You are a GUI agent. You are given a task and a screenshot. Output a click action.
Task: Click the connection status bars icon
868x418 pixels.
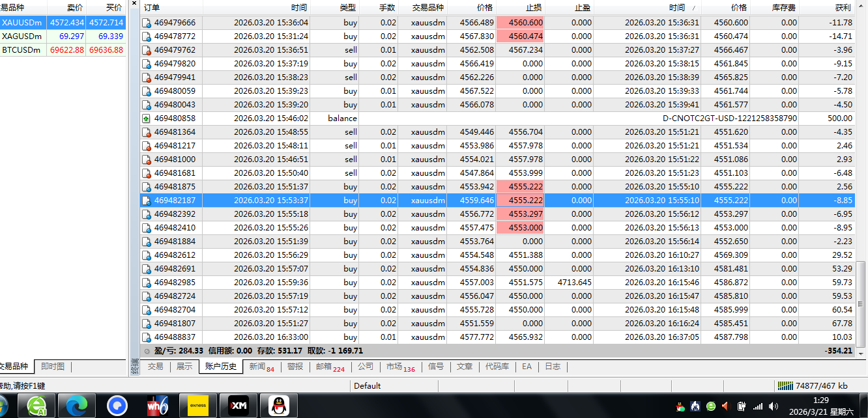[x=785, y=385]
